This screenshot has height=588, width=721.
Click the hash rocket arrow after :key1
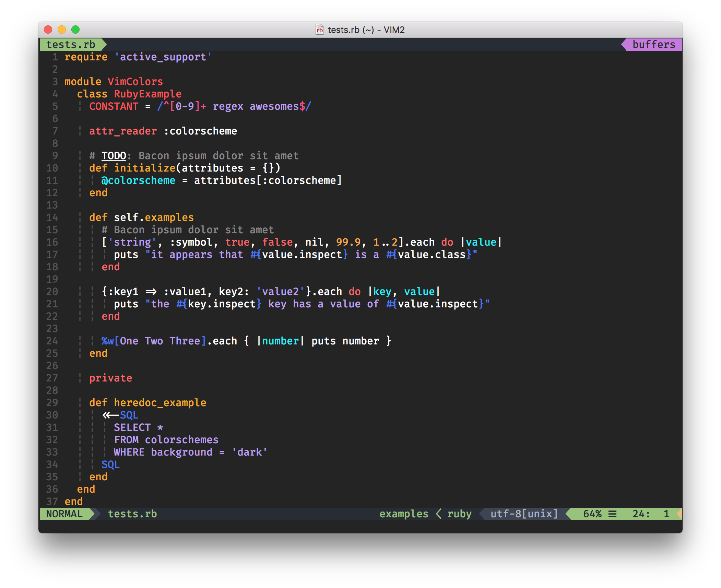coord(151,292)
